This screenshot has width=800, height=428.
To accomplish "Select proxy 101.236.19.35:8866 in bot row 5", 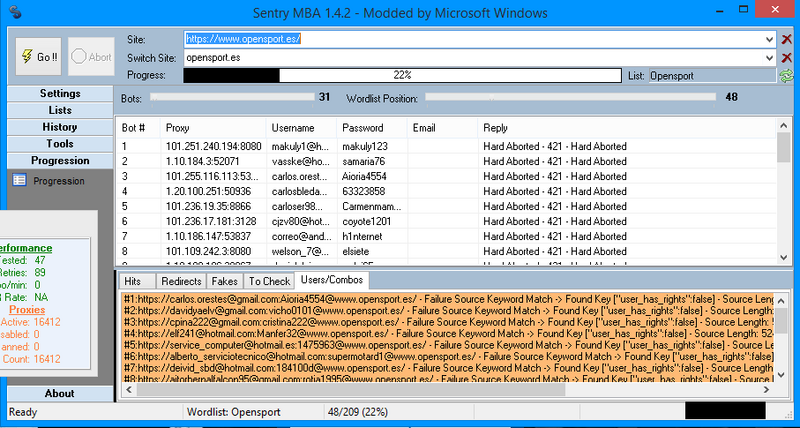I will coord(208,207).
